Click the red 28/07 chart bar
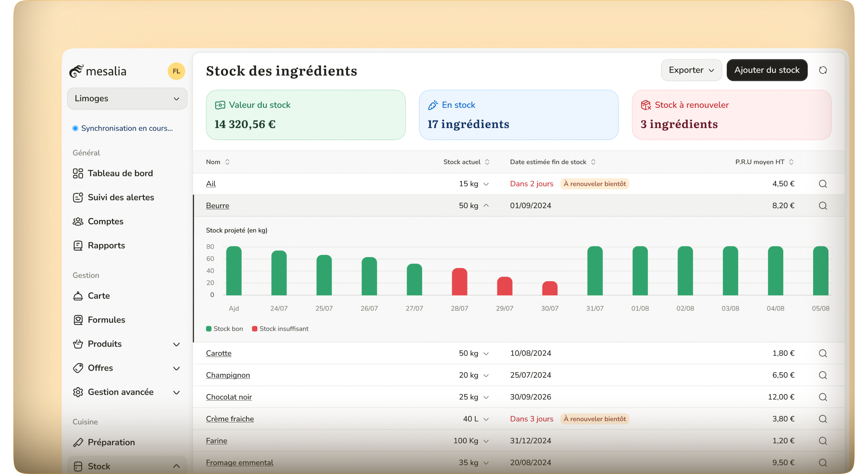Image resolution: width=868 pixels, height=474 pixels. click(459, 282)
